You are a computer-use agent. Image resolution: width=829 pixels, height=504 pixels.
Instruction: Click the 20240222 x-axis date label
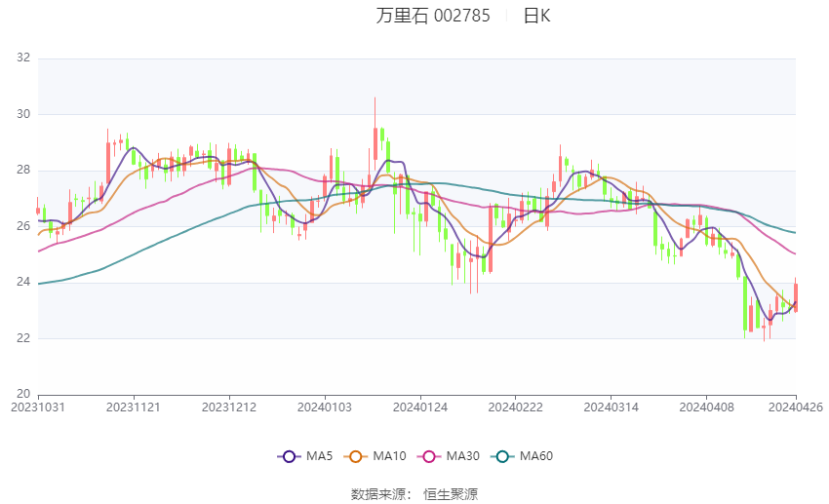[514, 407]
